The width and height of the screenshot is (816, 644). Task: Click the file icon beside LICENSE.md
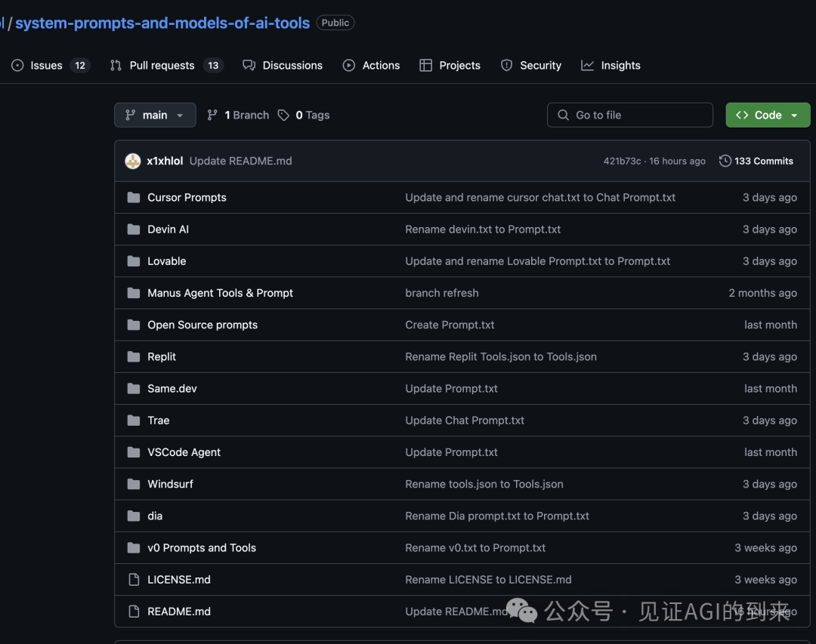coord(134,580)
